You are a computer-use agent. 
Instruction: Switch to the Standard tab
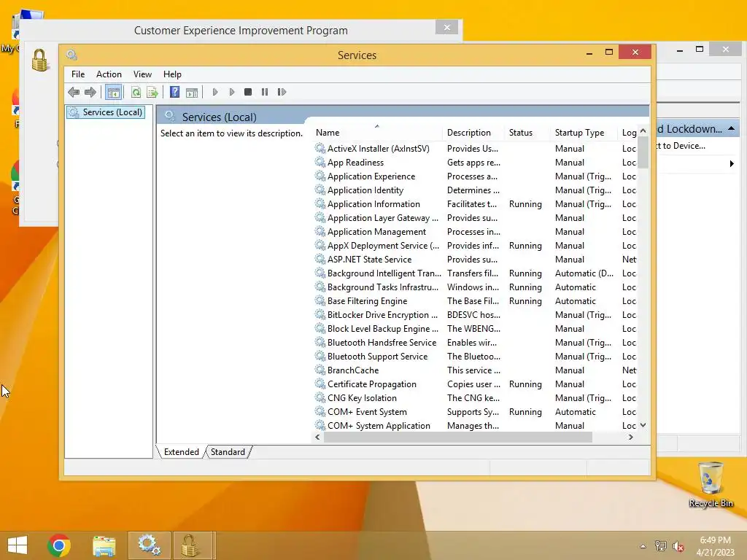coord(228,452)
